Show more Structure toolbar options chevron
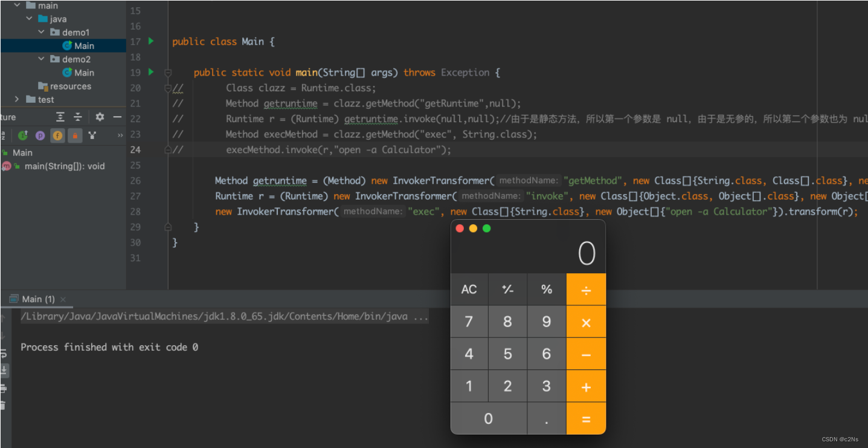The height and width of the screenshot is (448, 868). [120, 135]
